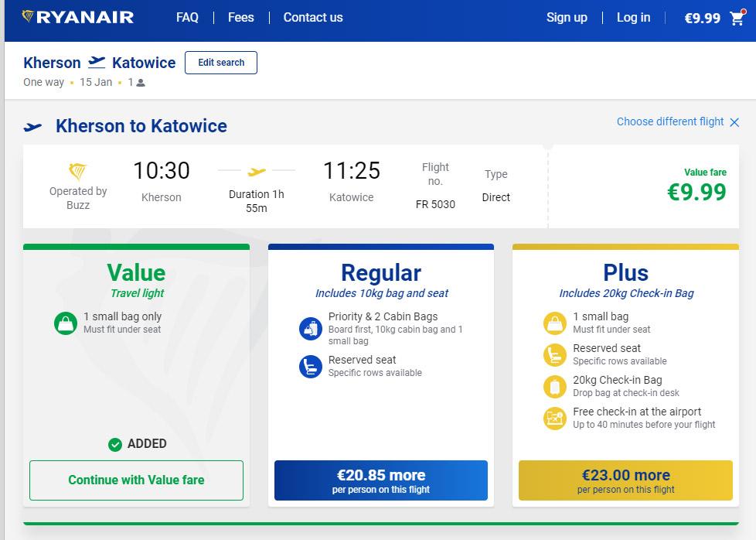Click the green ADDED checkmark
The width and height of the screenshot is (756, 540).
tap(115, 444)
